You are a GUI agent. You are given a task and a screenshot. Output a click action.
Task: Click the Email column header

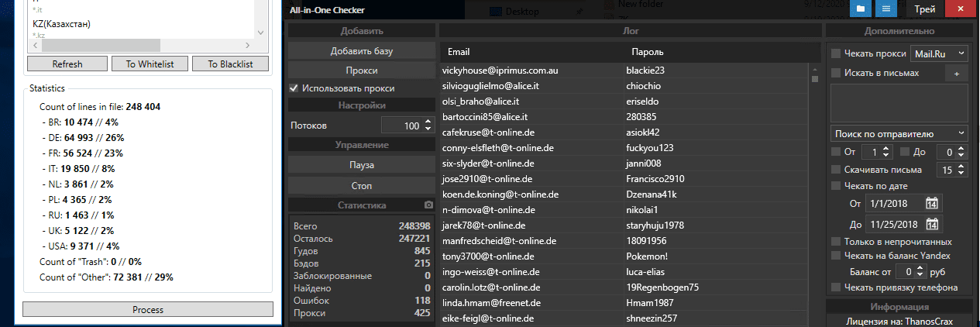point(459,52)
